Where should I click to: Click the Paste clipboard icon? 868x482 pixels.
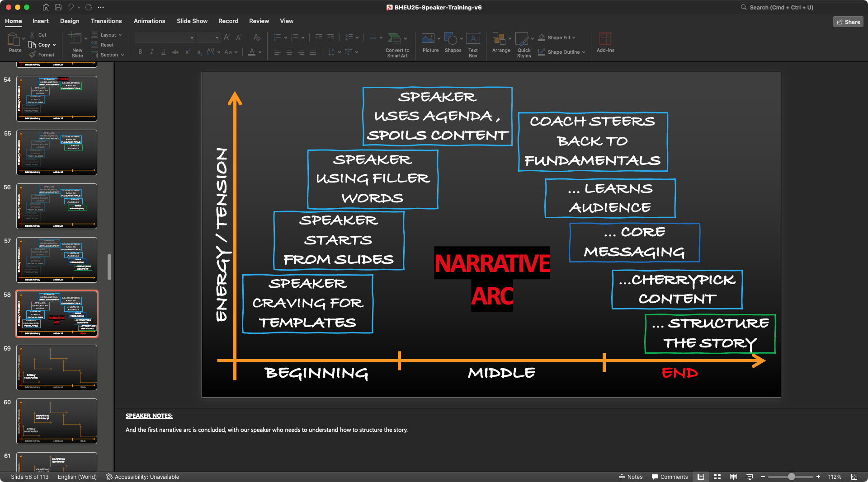[x=14, y=40]
